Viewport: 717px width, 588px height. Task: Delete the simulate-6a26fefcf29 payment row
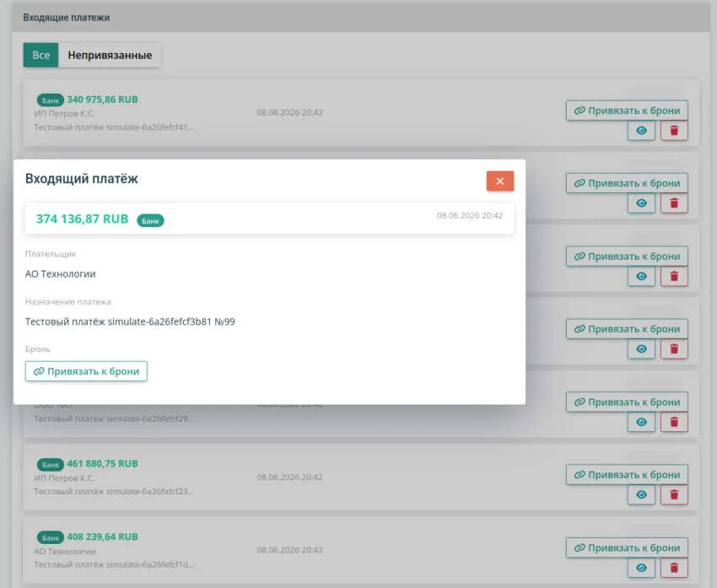tap(674, 422)
